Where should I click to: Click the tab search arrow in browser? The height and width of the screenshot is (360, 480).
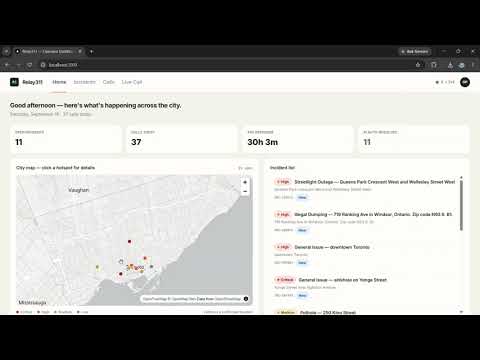6,51
